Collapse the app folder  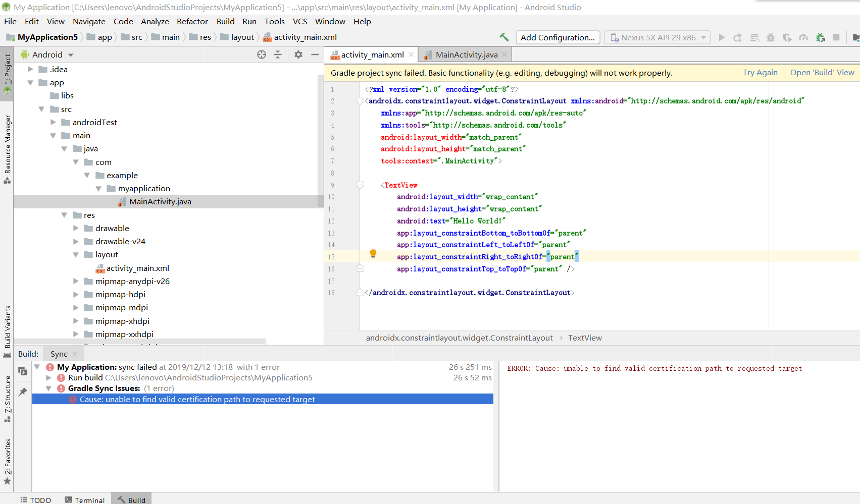point(31,82)
